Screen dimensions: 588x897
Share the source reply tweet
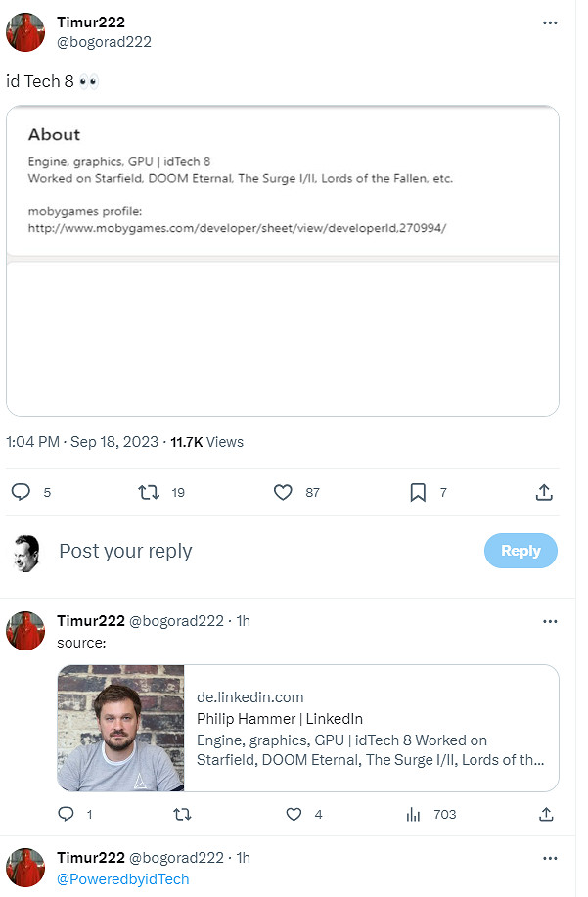pyautogui.click(x=545, y=814)
